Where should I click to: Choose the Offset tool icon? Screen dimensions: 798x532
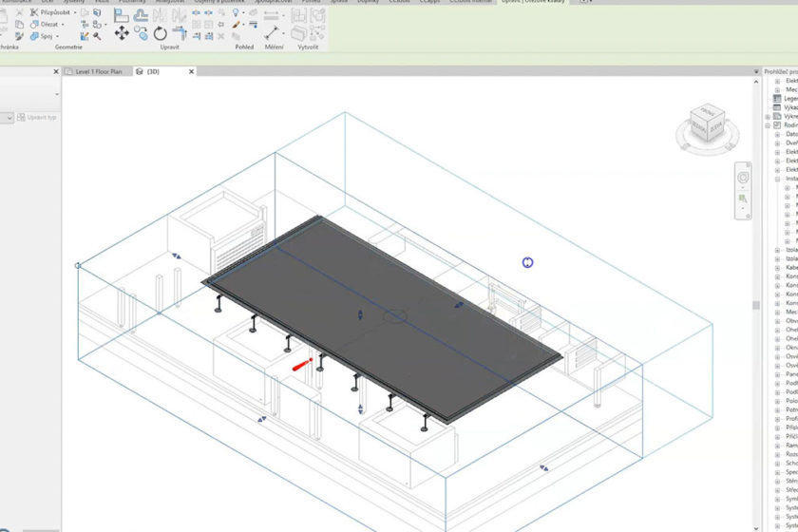(x=142, y=15)
